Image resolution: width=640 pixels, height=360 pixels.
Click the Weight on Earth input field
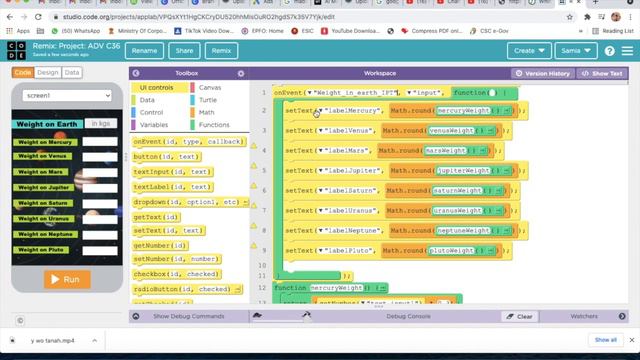(x=101, y=123)
